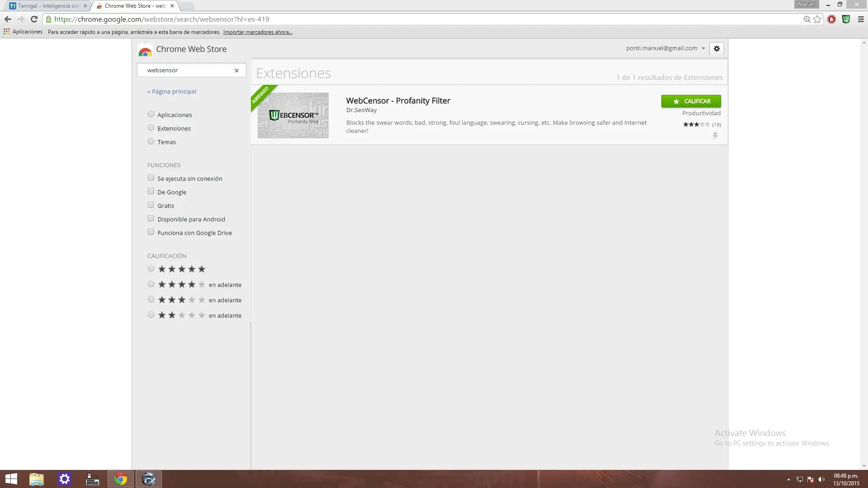Click the Manuel profile button

click(x=807, y=4)
